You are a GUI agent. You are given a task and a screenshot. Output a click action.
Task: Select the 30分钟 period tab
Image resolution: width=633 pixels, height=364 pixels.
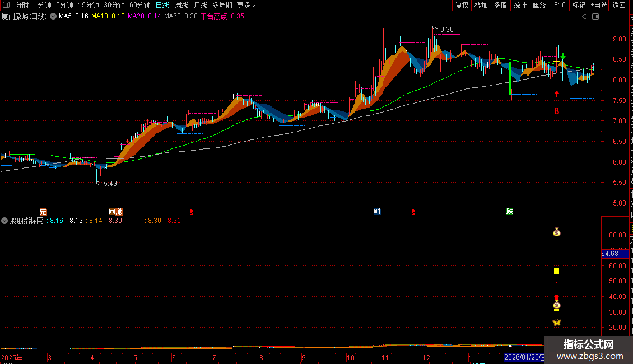tap(114, 5)
